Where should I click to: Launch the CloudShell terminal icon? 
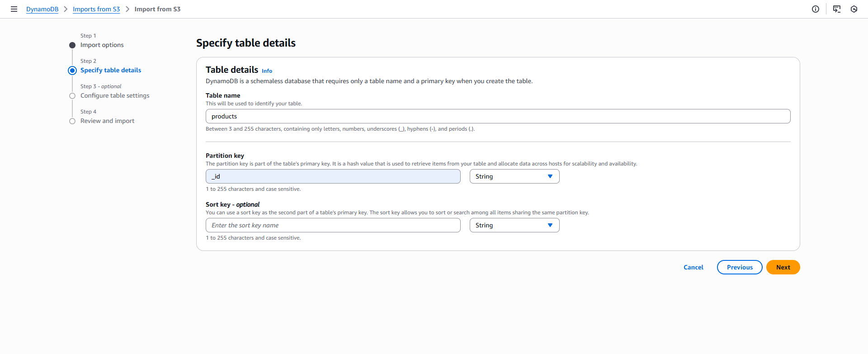click(837, 9)
